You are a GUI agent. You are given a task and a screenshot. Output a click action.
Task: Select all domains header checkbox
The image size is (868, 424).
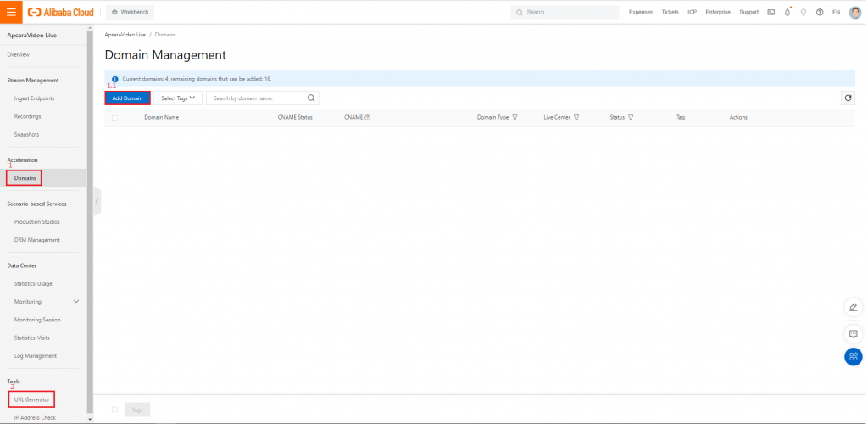[114, 118]
